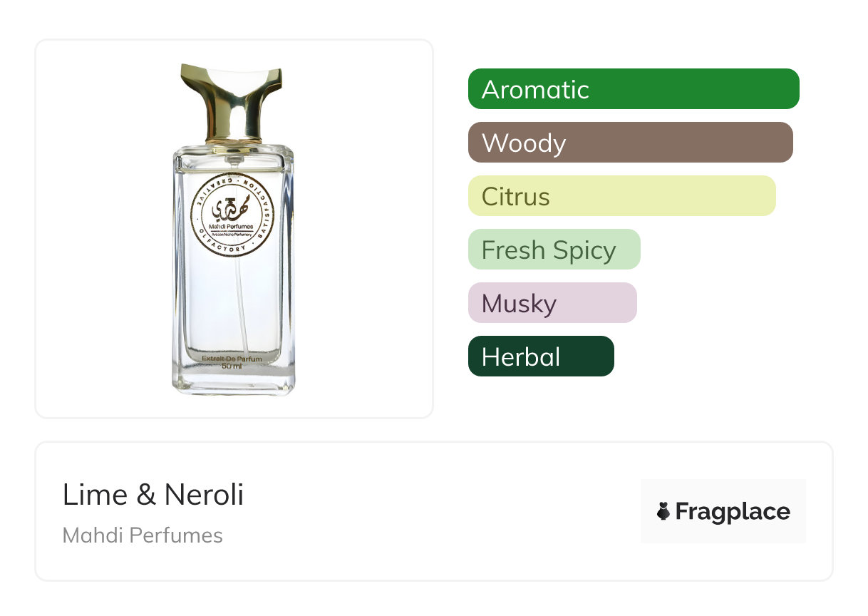Screen dimensions: 868x616
Task: Choose the Citrus accord bar
Action: (x=621, y=196)
